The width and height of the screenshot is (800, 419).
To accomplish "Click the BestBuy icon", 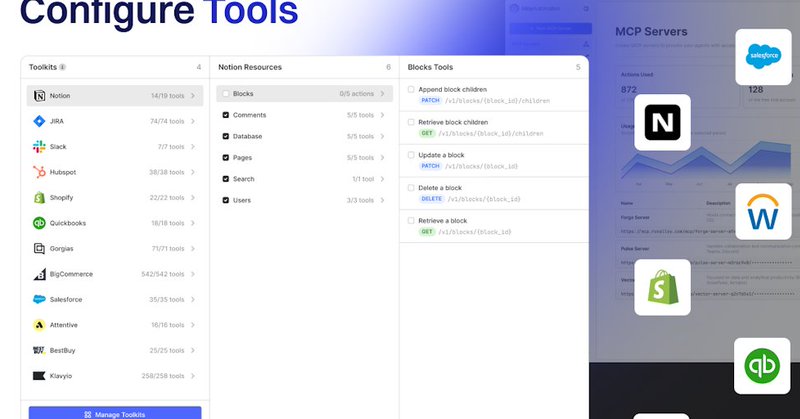I will pos(39,350).
